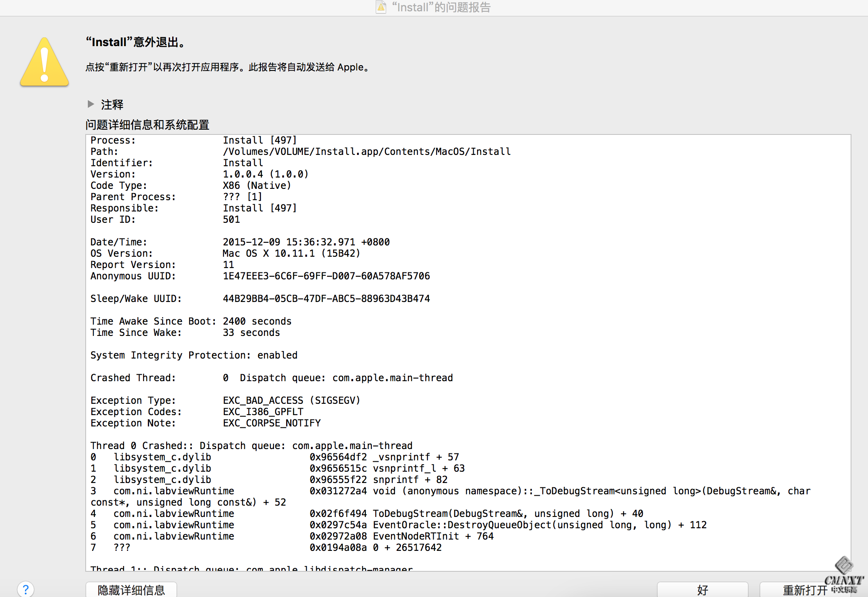
Task: Click the Report Version value 11
Action: [x=228, y=265]
